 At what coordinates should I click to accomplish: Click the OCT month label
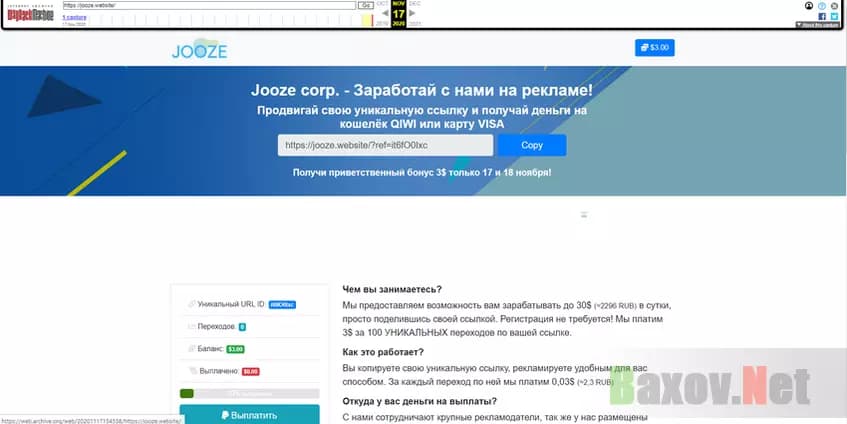click(382, 3)
